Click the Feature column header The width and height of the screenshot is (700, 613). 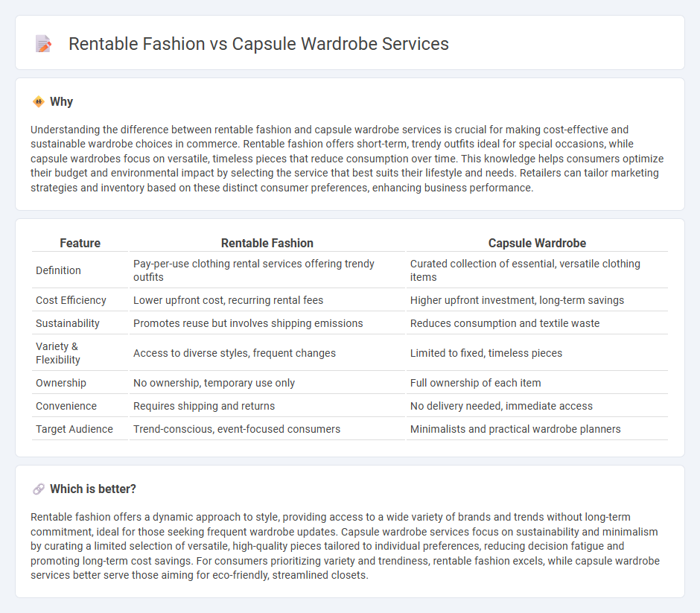(80, 243)
